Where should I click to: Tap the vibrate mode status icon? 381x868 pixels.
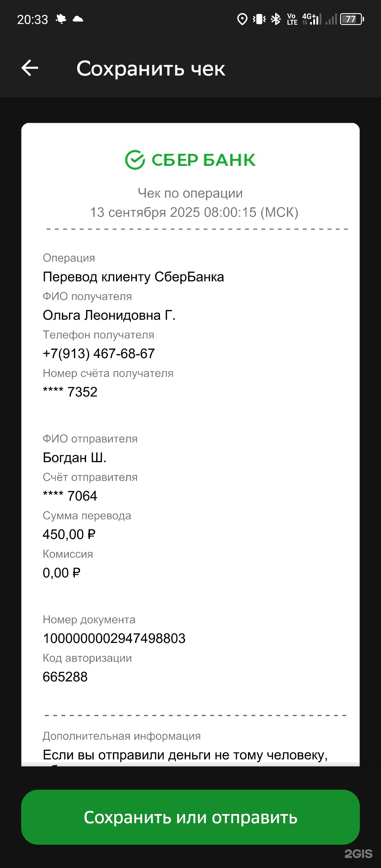point(259,19)
